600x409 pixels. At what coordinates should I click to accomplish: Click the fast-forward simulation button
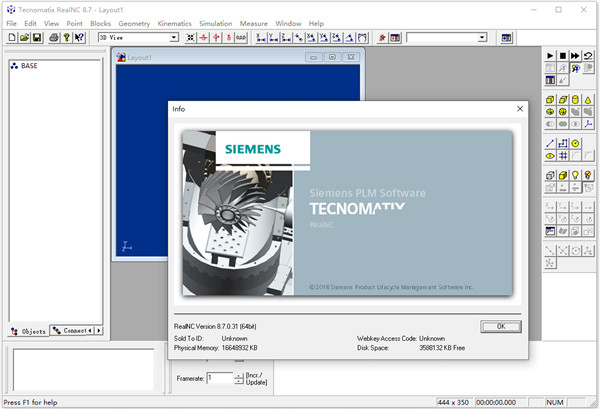[577, 54]
